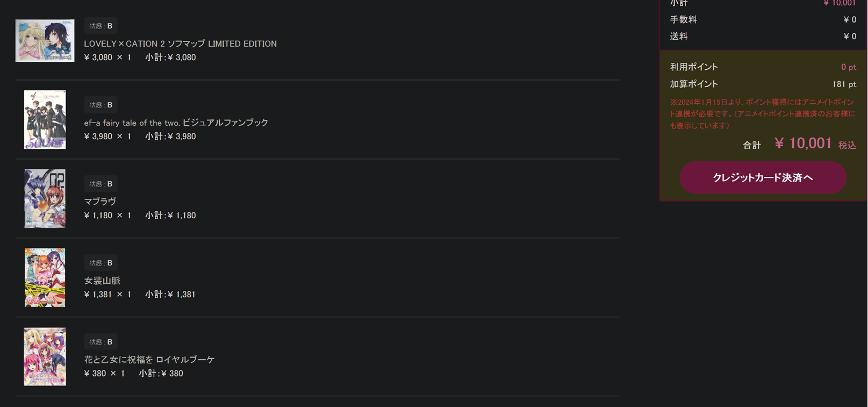Click the 状態 B badge above 花と乙女に祝福を
The width and height of the screenshot is (868, 407).
tap(101, 342)
